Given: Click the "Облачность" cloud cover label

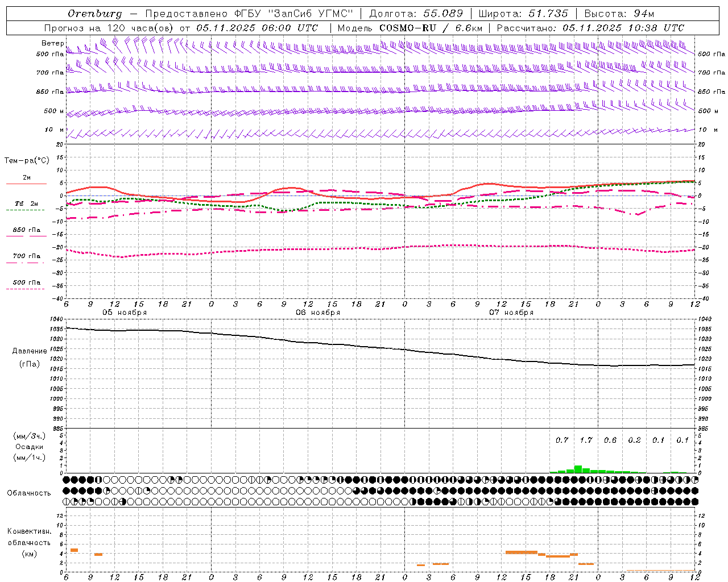Looking at the screenshot, I should point(29,493).
